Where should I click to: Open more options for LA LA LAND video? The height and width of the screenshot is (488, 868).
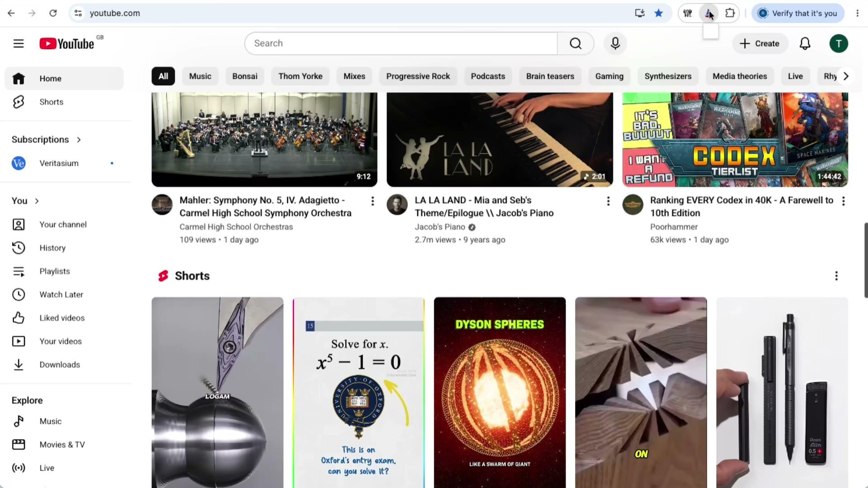coord(608,201)
